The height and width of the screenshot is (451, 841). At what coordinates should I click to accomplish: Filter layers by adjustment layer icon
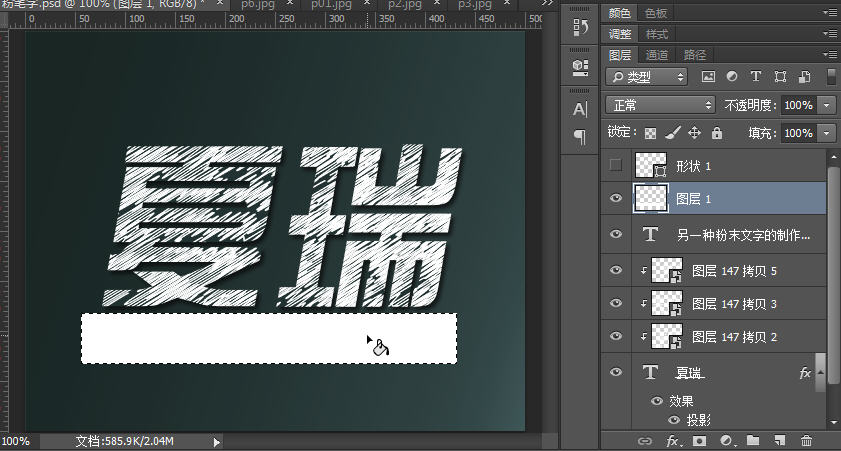(732, 77)
